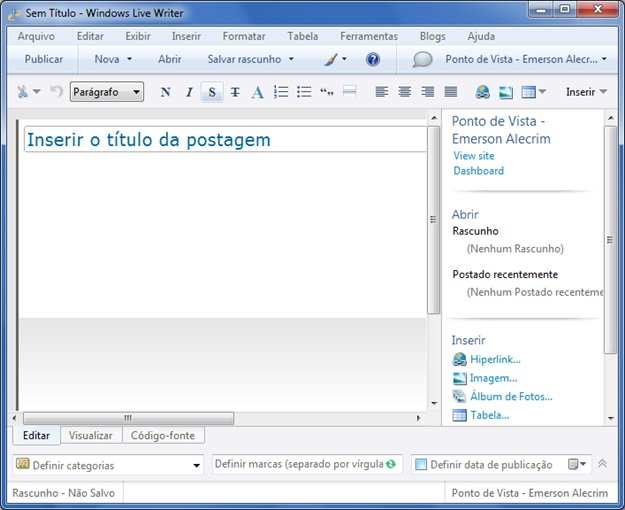Center align text

405,92
